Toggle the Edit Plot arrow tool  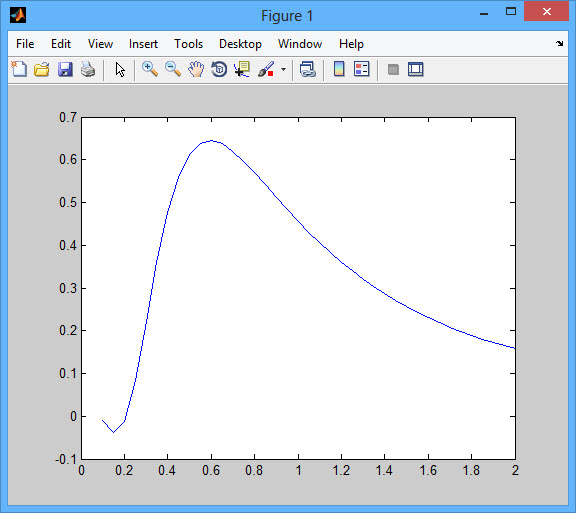coord(120,69)
